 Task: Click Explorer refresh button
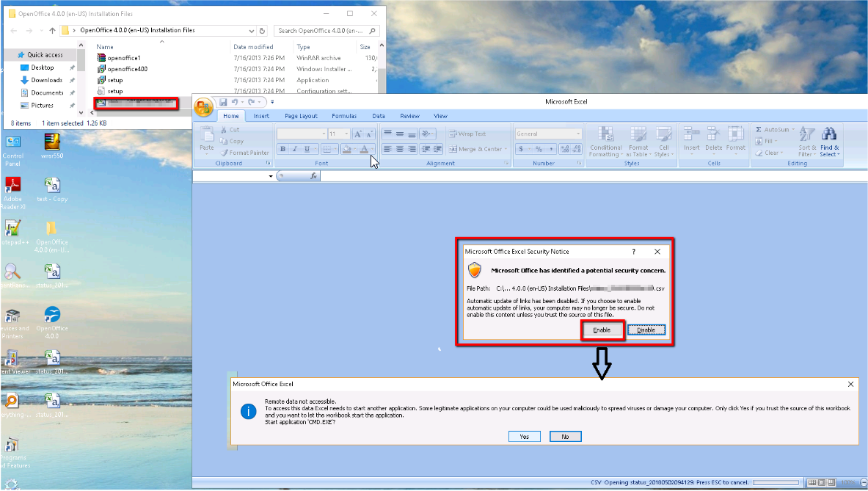263,31
